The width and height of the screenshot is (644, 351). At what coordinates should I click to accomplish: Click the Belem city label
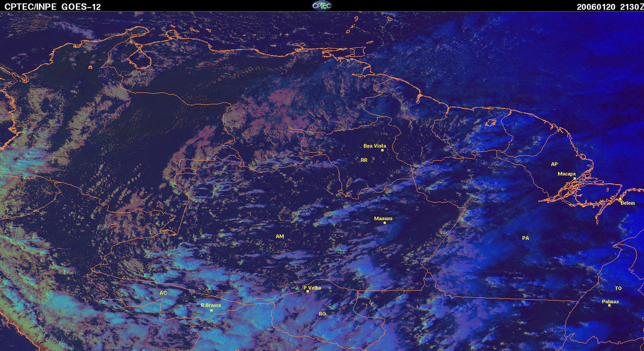[628, 203]
